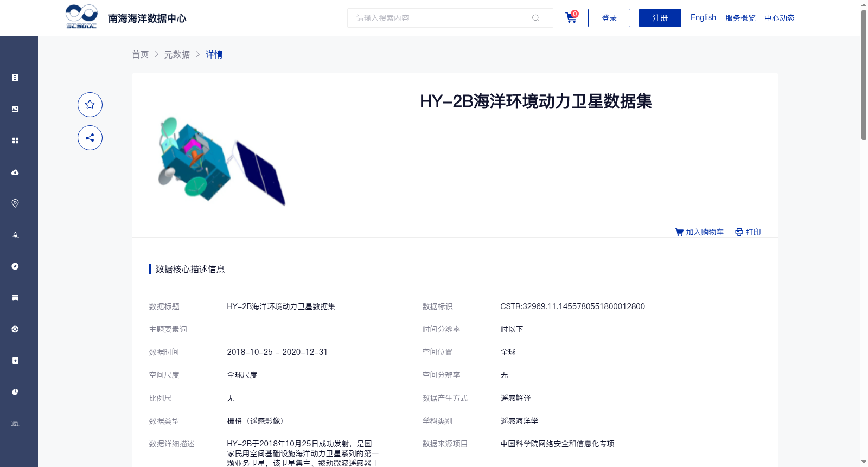Click the share icon button
Viewport: 868px width, 467px height.
90,138
